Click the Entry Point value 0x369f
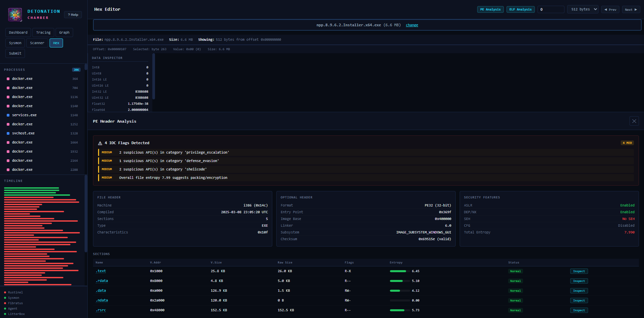644x318 pixels. (445, 212)
